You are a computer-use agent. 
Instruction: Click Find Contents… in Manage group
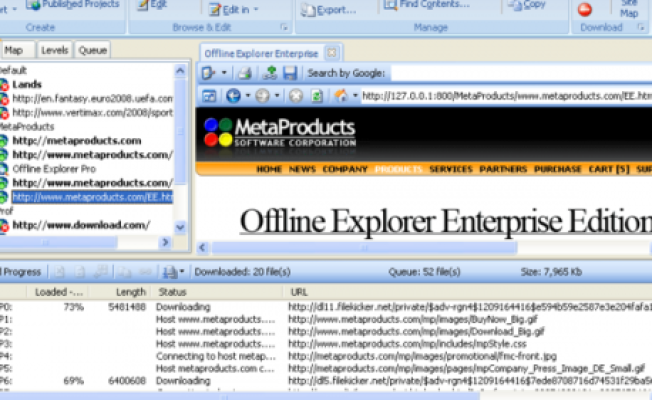coord(426,5)
